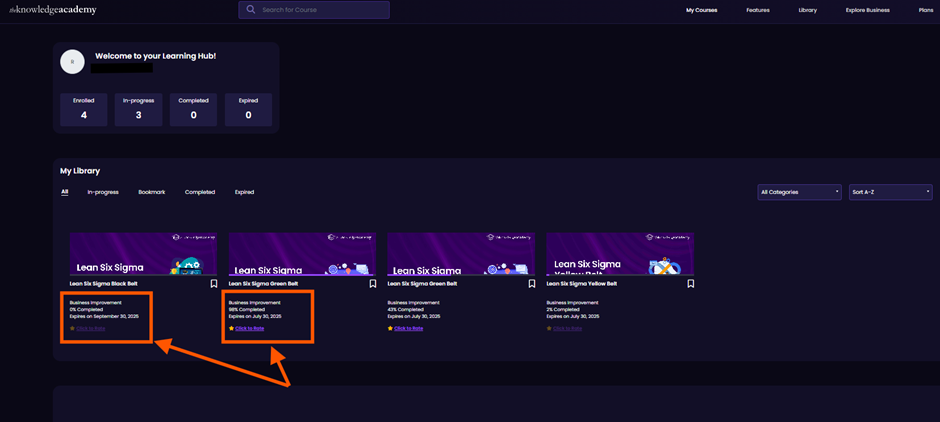Select the Completed 0 stat tile

point(193,110)
